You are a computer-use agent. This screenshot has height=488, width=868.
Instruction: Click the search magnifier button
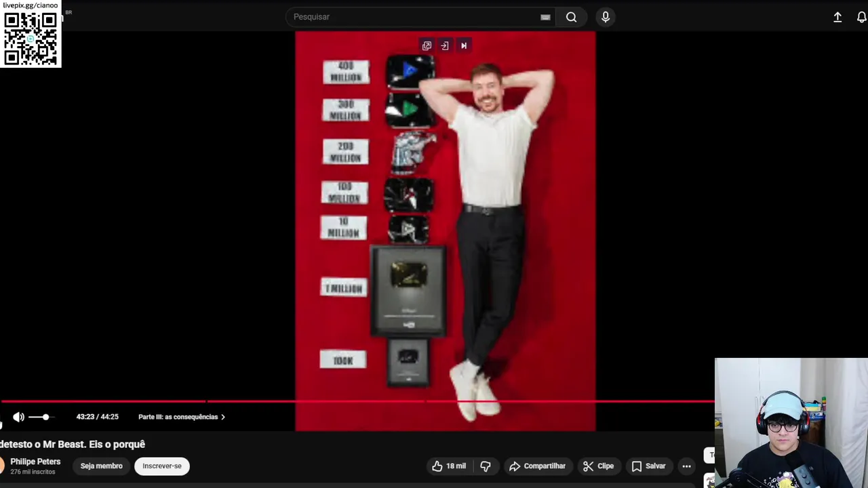coord(572,17)
